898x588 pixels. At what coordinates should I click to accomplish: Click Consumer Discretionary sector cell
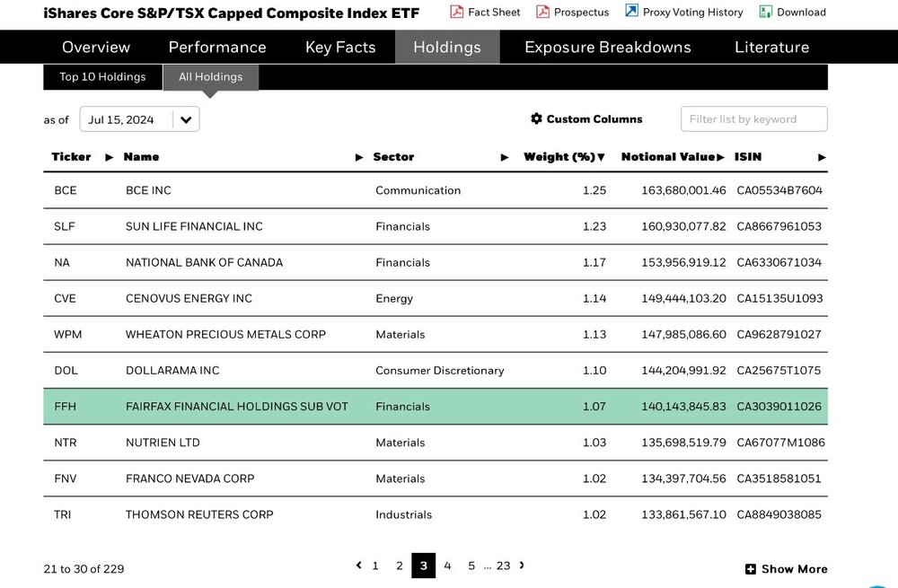coord(440,371)
